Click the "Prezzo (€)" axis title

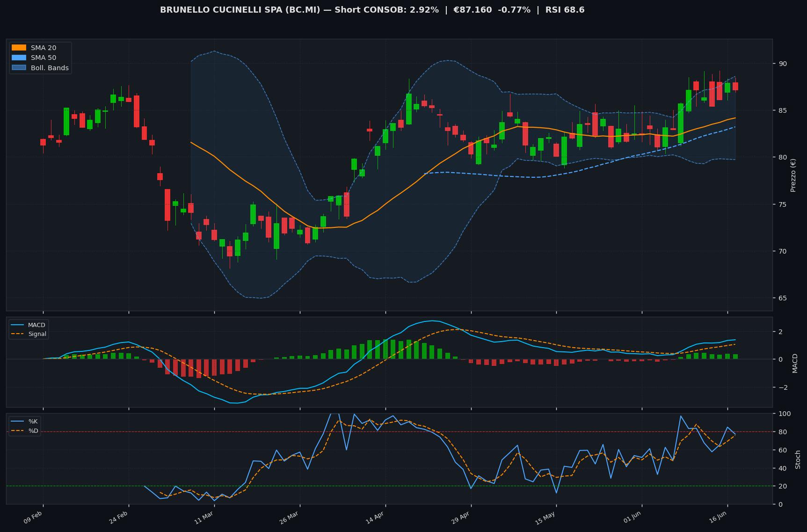pos(793,175)
